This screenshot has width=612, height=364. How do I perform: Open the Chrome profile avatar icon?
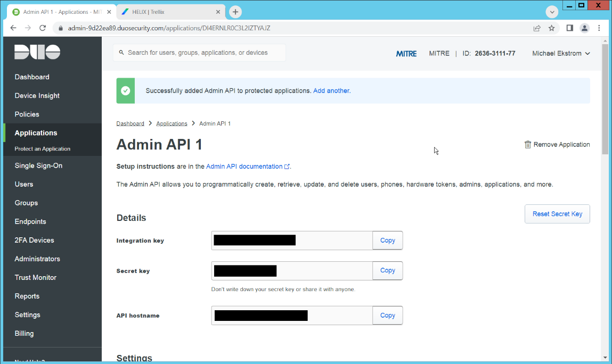click(585, 28)
